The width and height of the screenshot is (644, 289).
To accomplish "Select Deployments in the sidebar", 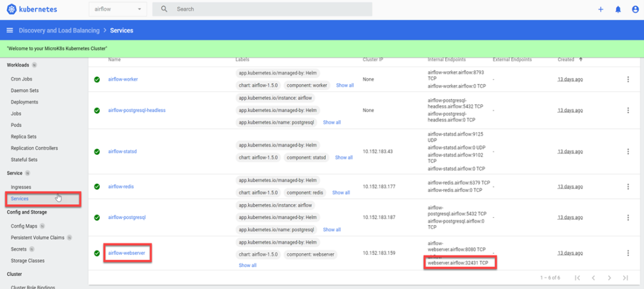I will click(x=25, y=102).
